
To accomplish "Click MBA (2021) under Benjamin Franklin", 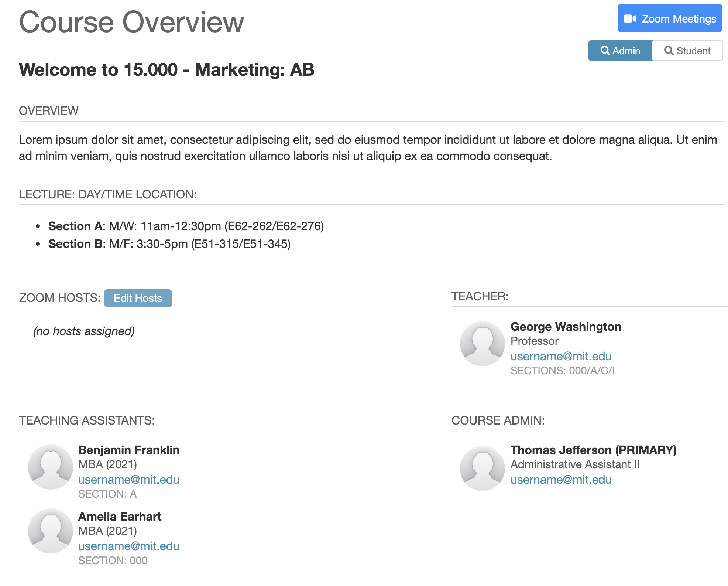I will tap(107, 464).
